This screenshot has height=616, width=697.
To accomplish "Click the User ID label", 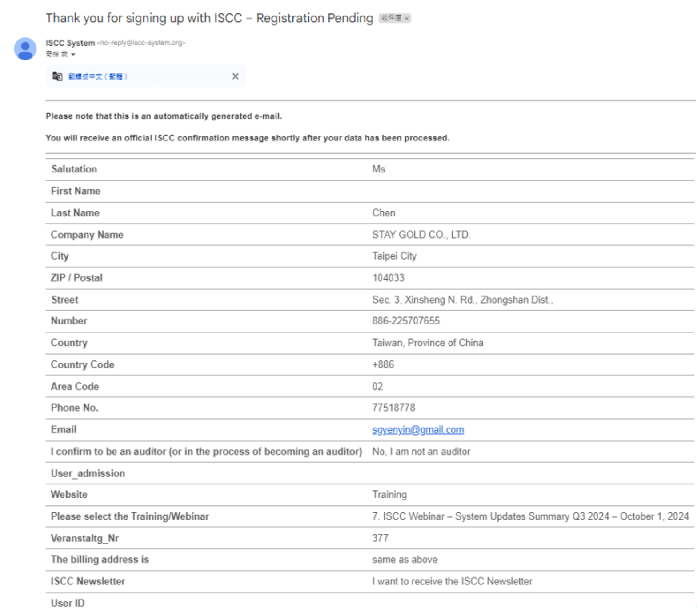I will coord(68,603).
